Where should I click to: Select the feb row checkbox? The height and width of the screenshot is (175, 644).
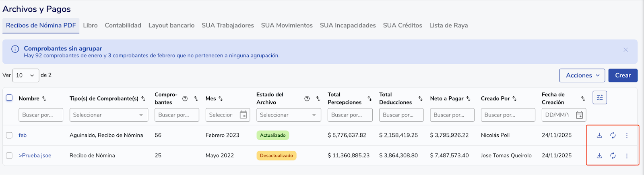(9, 135)
